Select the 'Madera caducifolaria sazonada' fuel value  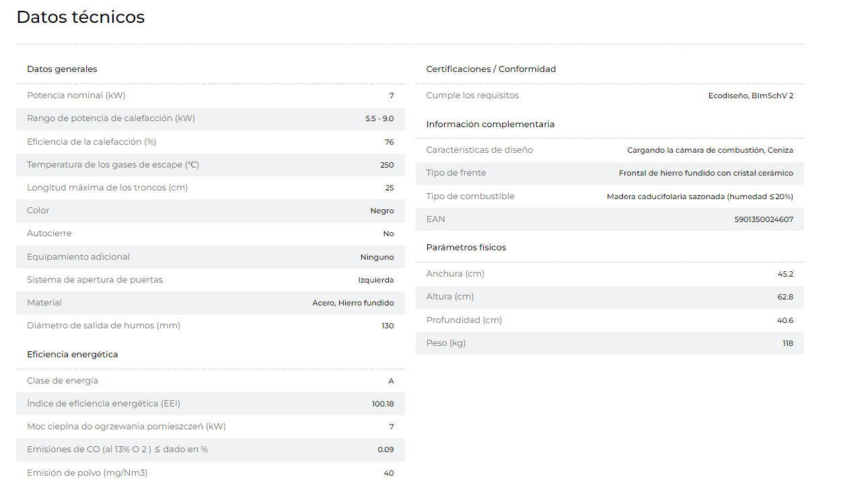(700, 196)
